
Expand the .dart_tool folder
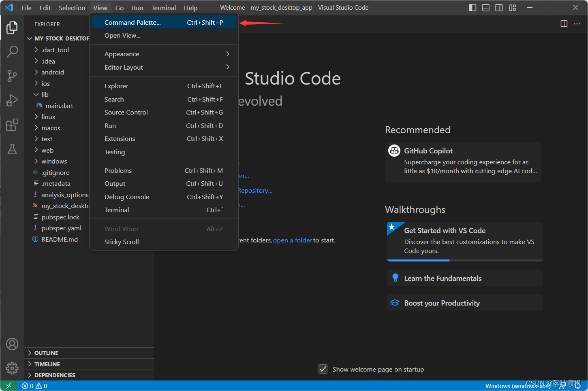55,50
